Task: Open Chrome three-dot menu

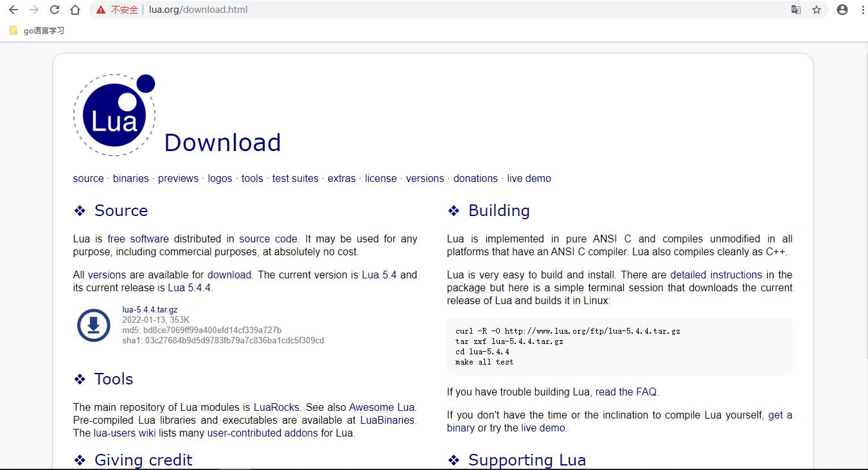Action: pyautogui.click(x=862, y=10)
